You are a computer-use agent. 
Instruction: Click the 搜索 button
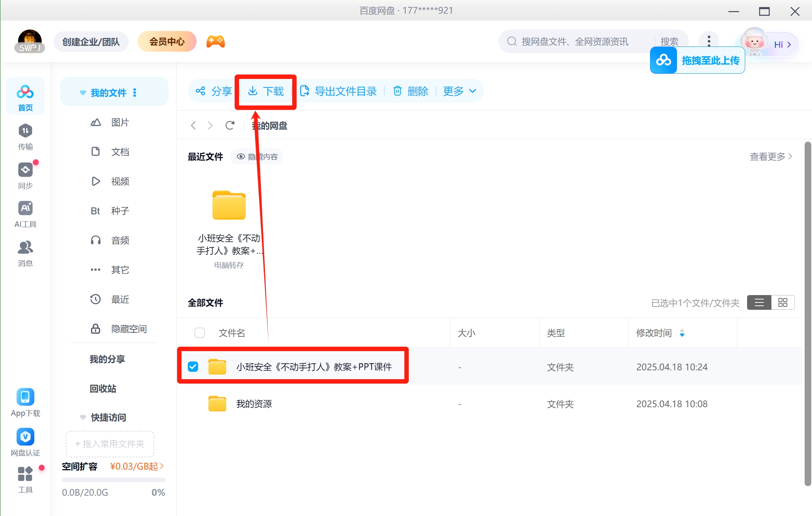669,42
